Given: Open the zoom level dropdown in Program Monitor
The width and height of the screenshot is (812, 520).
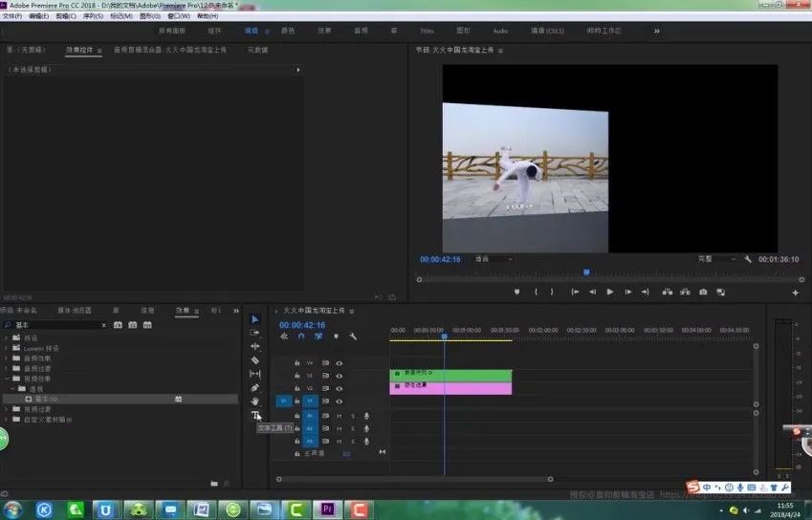Looking at the screenshot, I should pyautogui.click(x=494, y=259).
